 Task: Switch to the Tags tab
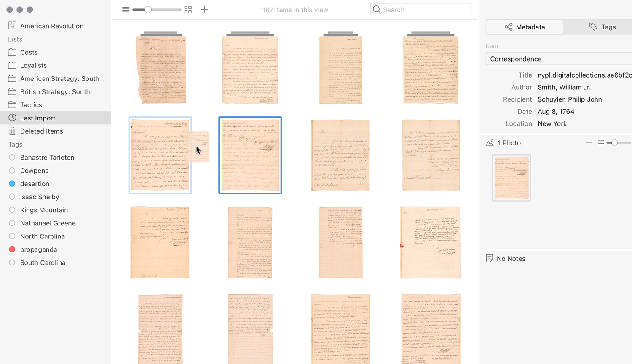point(602,27)
